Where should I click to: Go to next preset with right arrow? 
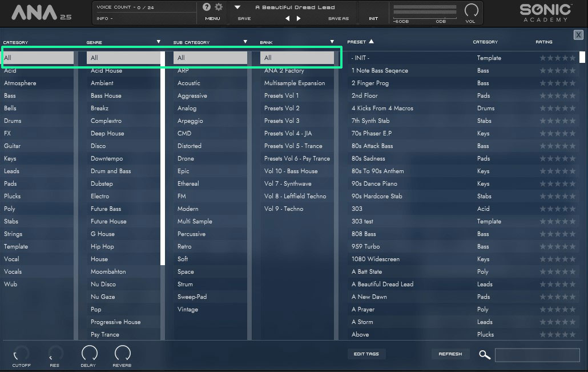pyautogui.click(x=299, y=18)
